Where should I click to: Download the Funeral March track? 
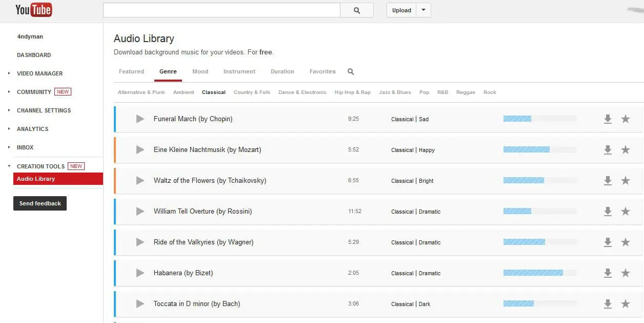(608, 119)
